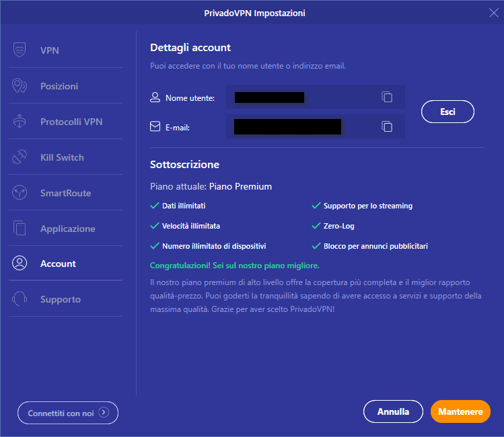Click the Protocolli VPN icon

coord(20,122)
